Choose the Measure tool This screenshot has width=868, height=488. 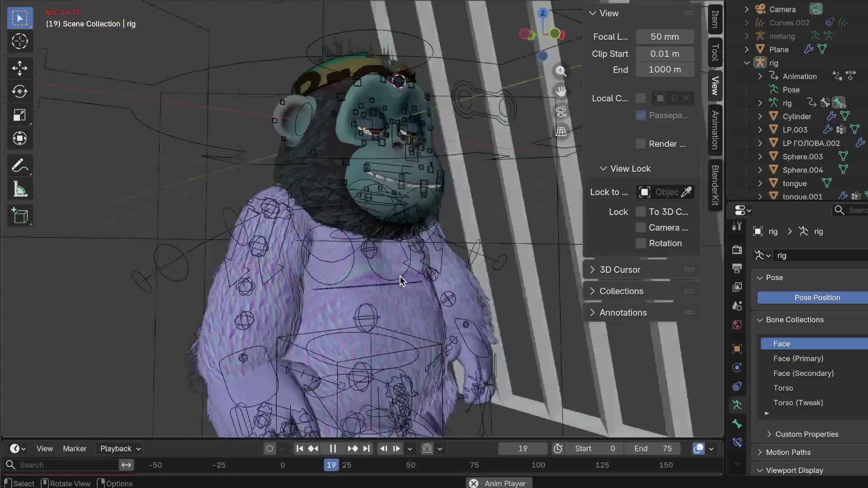[x=19, y=189]
